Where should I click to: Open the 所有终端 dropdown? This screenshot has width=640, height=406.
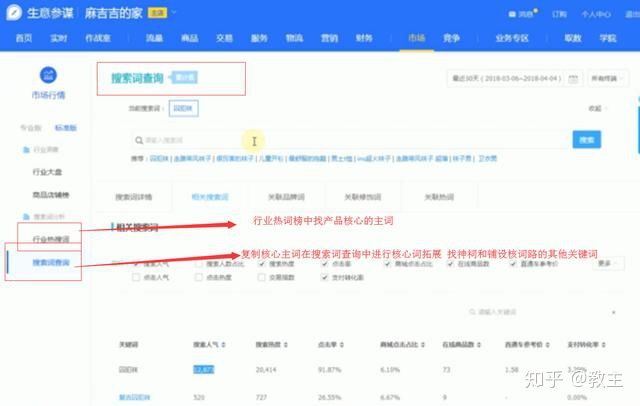click(608, 78)
